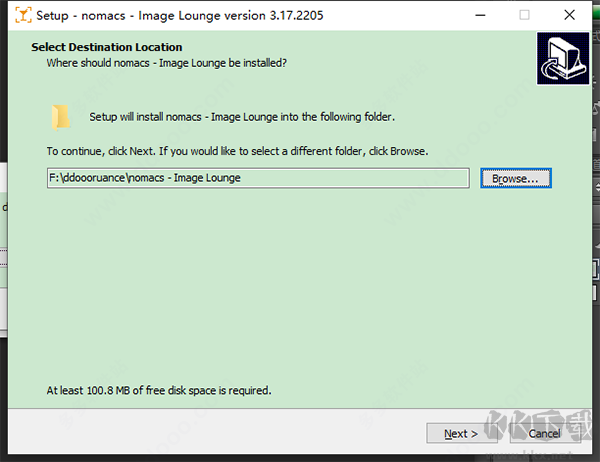The image size is (600, 462).
Task: Focus the destination folder path field
Action: 258,178
